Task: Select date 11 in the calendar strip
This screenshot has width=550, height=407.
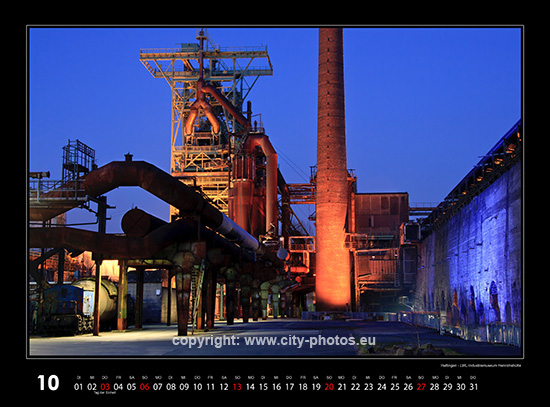Action: pyautogui.click(x=210, y=387)
